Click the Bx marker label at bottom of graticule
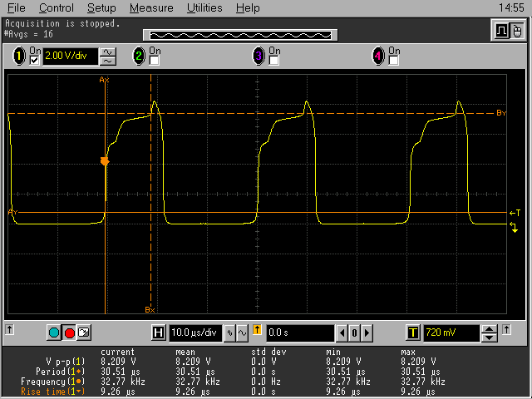Screen dimensions: 532x399 coord(150,310)
